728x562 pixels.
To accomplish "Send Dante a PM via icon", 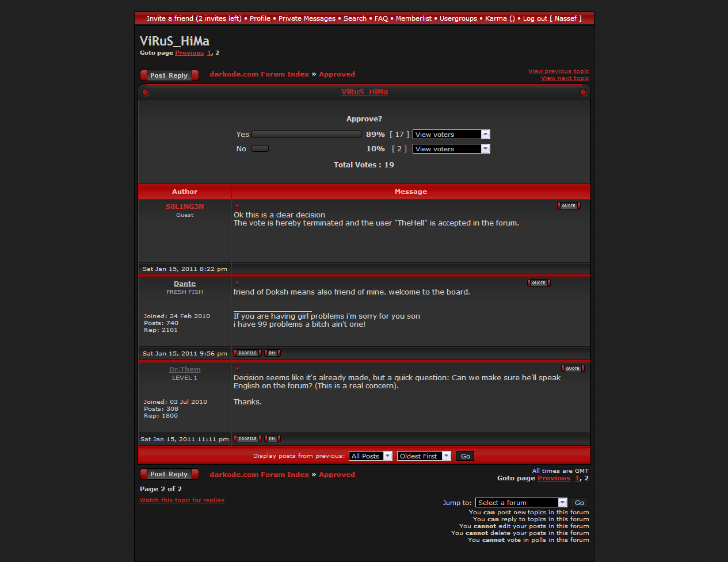I will coord(272,353).
